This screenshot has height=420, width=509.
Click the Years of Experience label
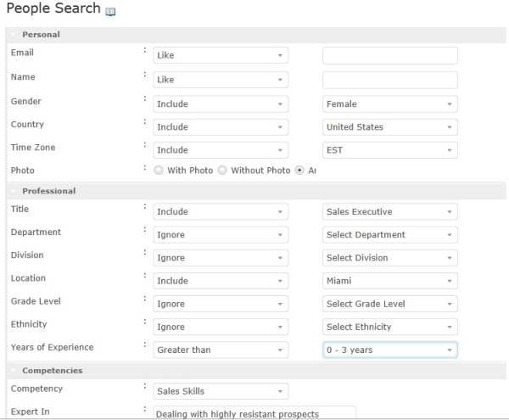point(53,347)
